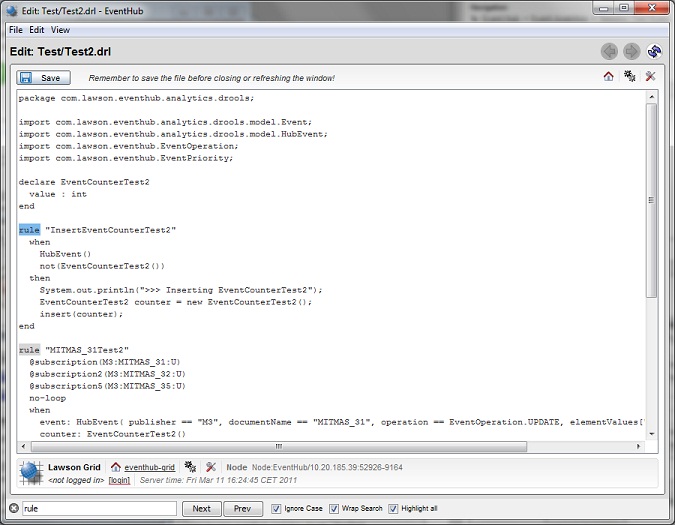
Task: Click the home icon near Save toolbar
Action: [608, 77]
